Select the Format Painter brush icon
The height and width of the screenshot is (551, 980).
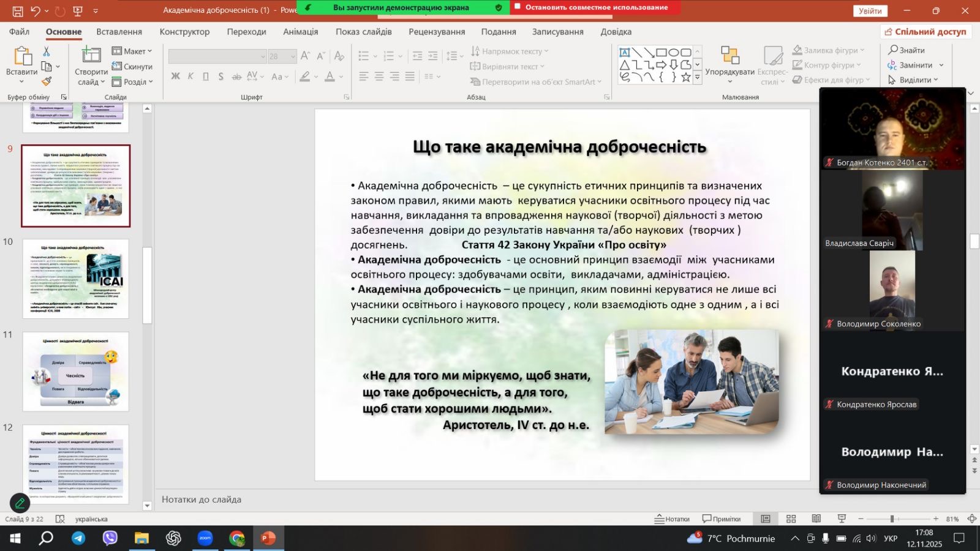(47, 81)
